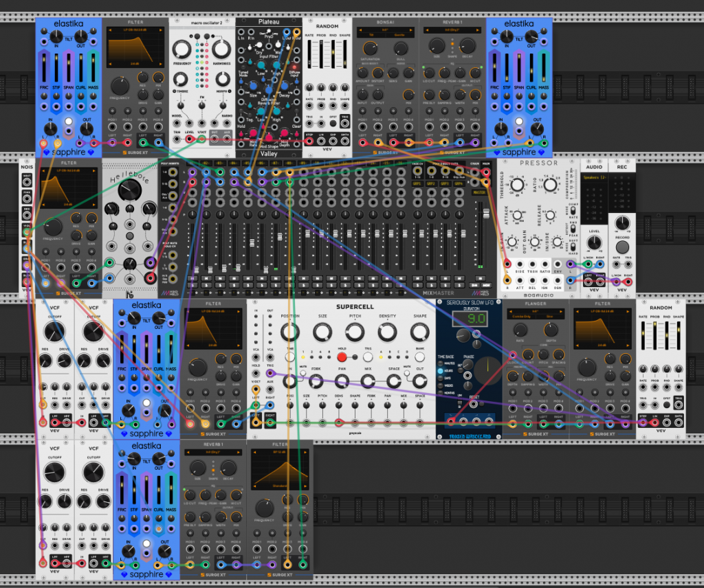Switch the Pressor SOFT/HARD knee toggle
This screenshot has width=704, height=588.
573,247
